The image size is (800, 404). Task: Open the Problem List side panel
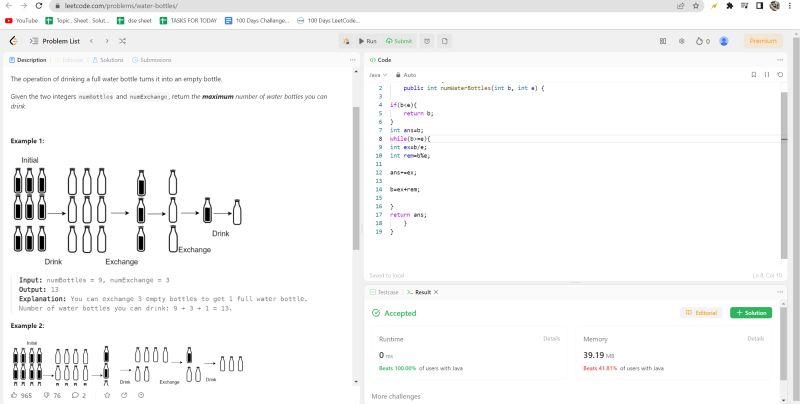(55, 41)
